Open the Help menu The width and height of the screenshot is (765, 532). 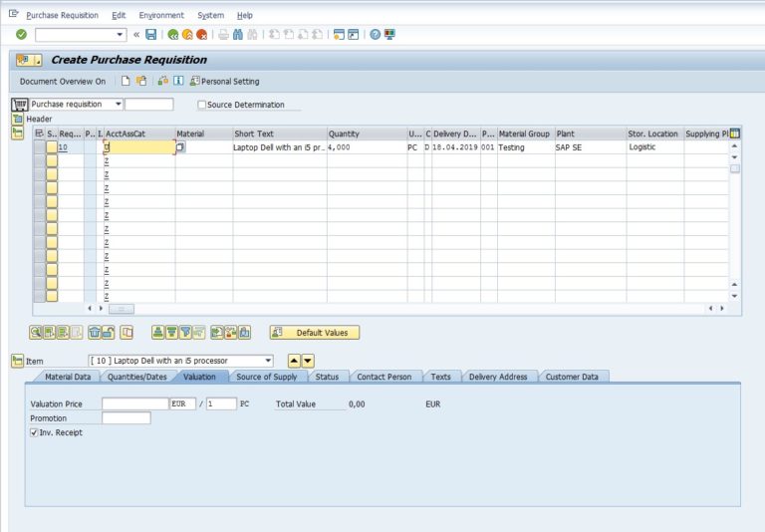pos(245,15)
